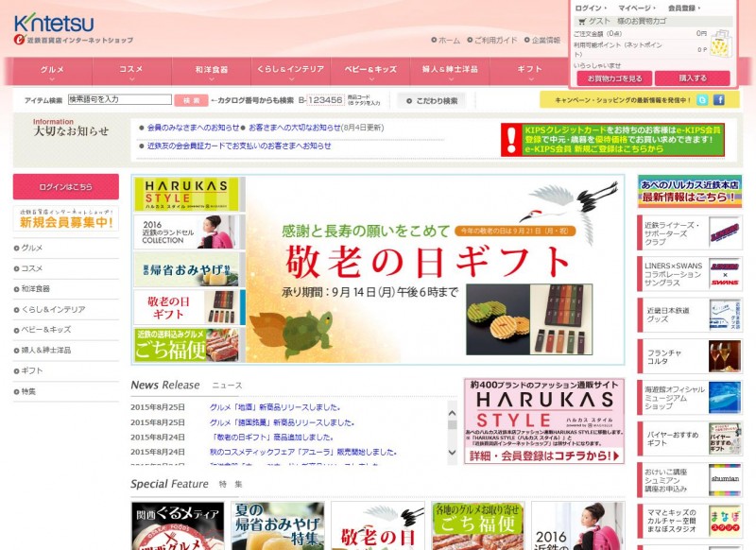Click news scroll down arrow

pyautogui.click(x=453, y=452)
